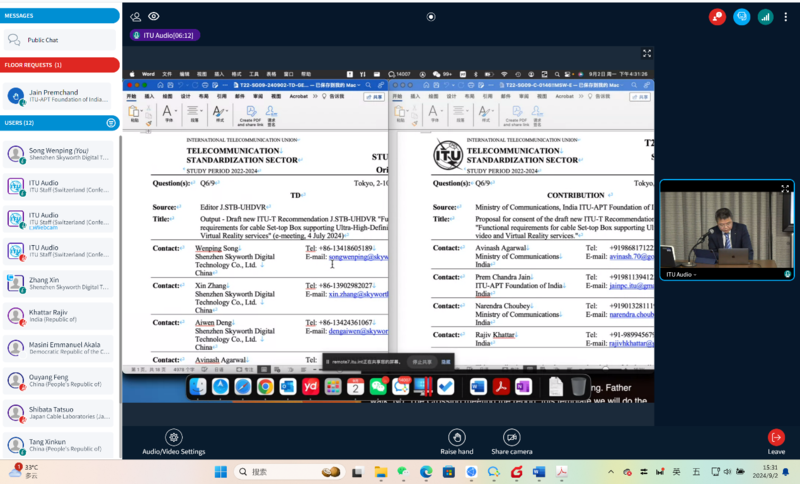Screen dimensions: 800x484
Task: Open the three-dot more options menu
Action: click(786, 17)
